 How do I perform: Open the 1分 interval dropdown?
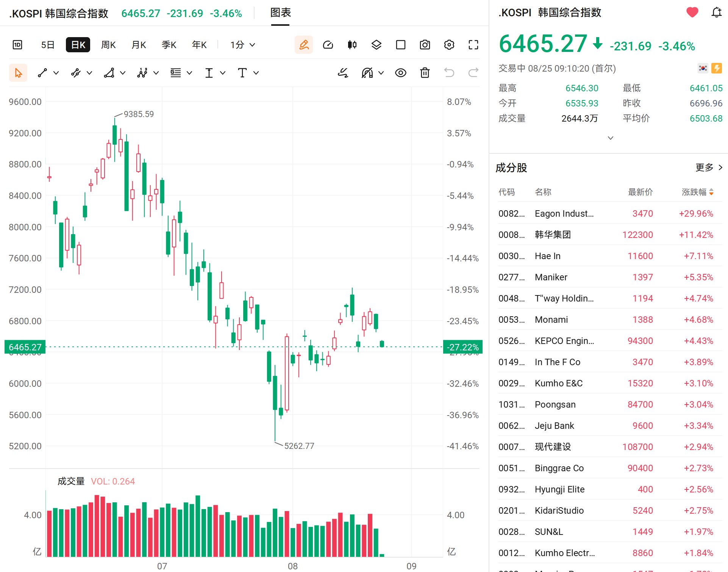click(242, 45)
